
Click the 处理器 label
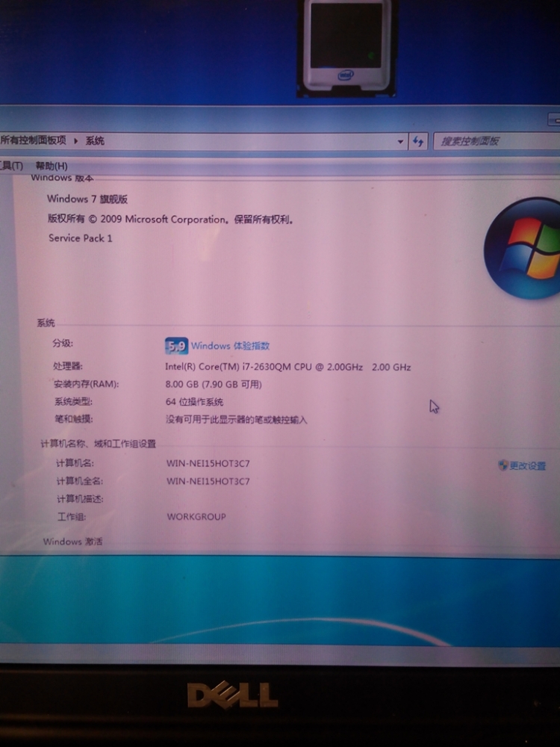(x=68, y=366)
